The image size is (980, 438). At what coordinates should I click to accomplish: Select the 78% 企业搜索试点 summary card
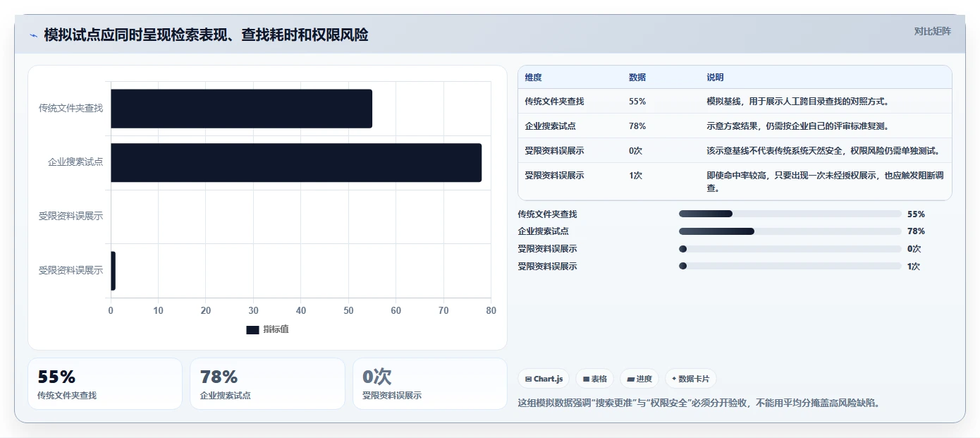pyautogui.click(x=267, y=384)
